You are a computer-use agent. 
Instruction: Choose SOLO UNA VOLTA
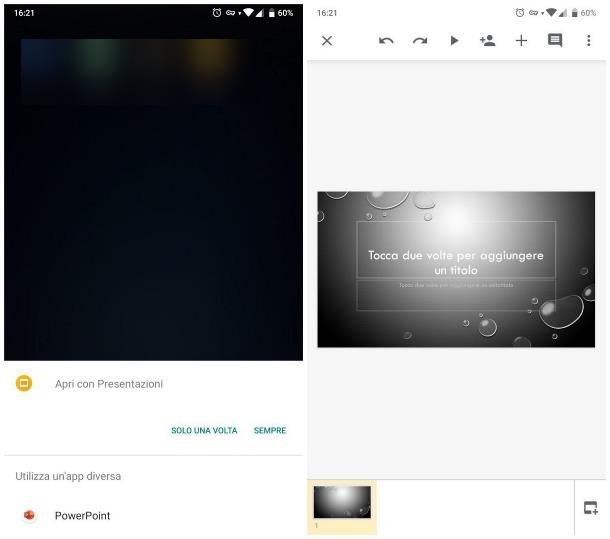point(204,430)
